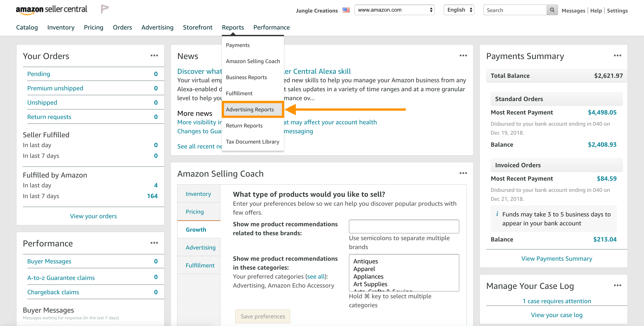The width and height of the screenshot is (644, 326).
Task: Click the Chargeback claims link
Action: 53,292
